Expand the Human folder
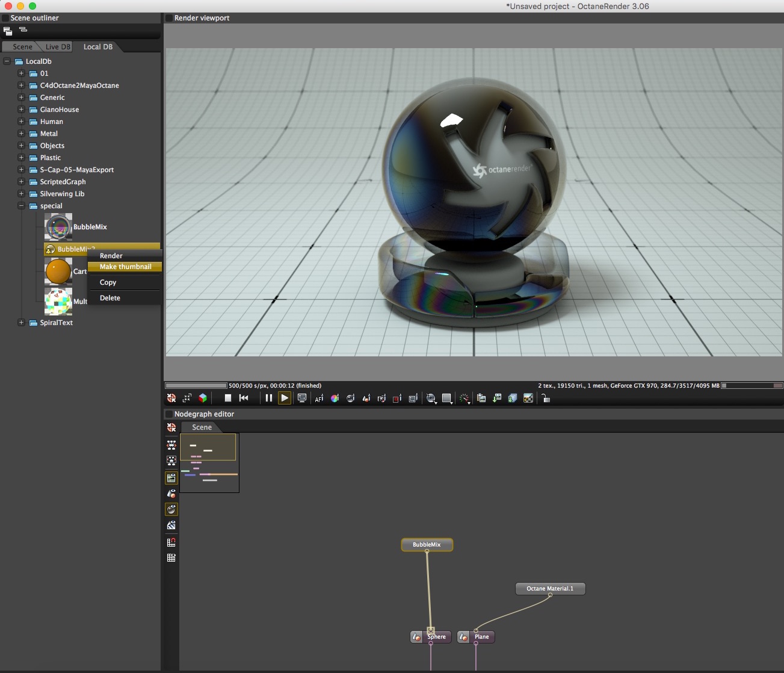Image resolution: width=784 pixels, height=673 pixels. [x=21, y=122]
